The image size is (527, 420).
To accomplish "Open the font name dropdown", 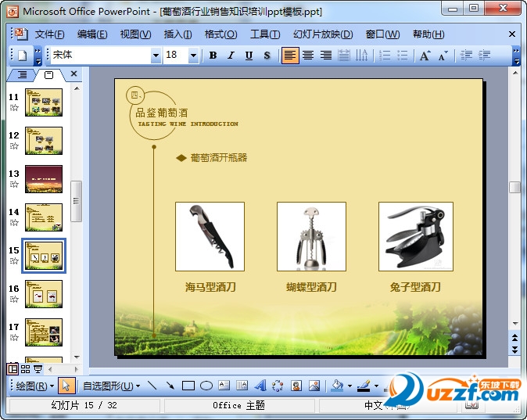I will click(x=156, y=56).
